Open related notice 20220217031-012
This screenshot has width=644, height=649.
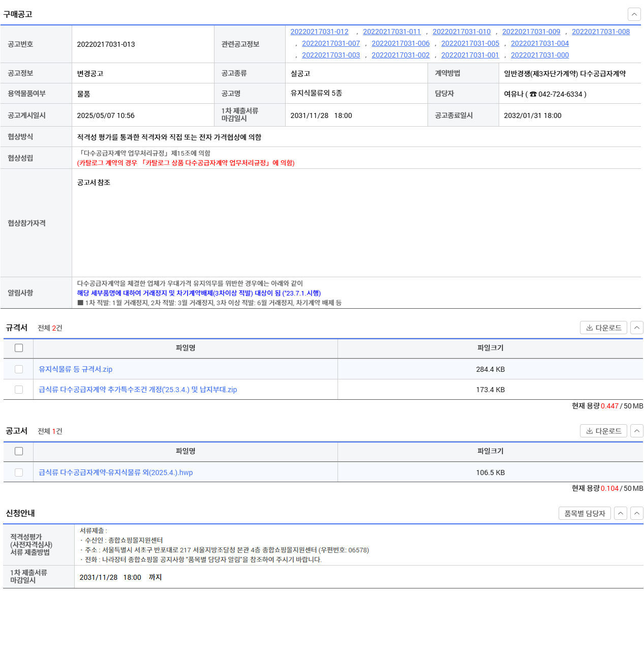coord(319,32)
